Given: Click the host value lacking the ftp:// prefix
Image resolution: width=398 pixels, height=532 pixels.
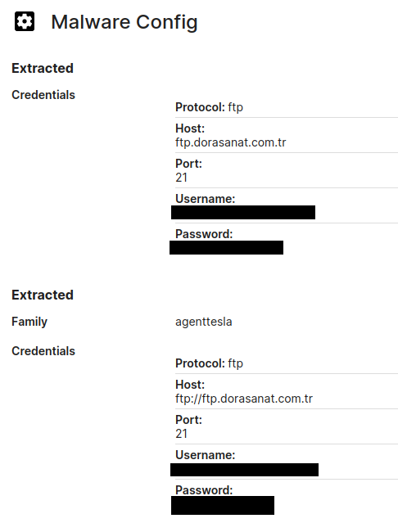Looking at the screenshot, I should pyautogui.click(x=231, y=142).
